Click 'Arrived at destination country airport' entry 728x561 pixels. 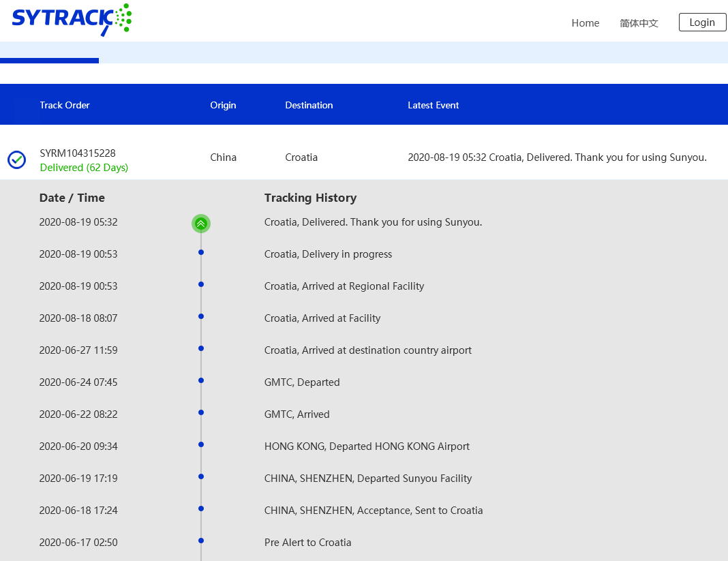(x=367, y=350)
